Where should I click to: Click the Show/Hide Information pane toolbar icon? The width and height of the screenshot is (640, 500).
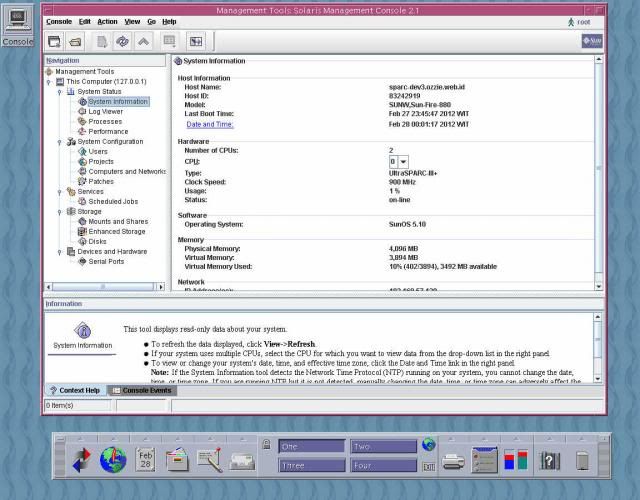pyautogui.click(x=169, y=41)
